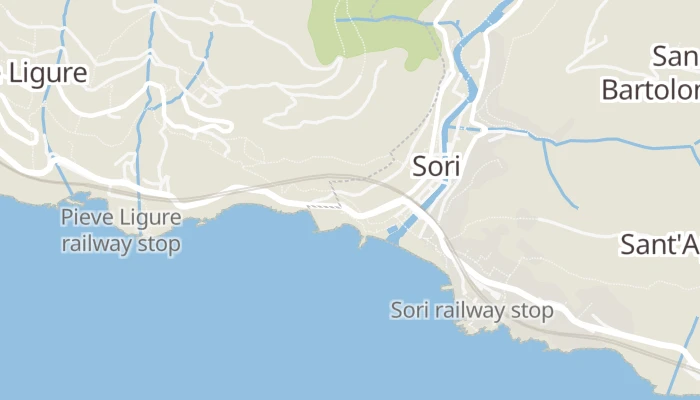Image resolution: width=700 pixels, height=400 pixels.
Task: Click the San Bartolomeo place label
Action: 652,74
